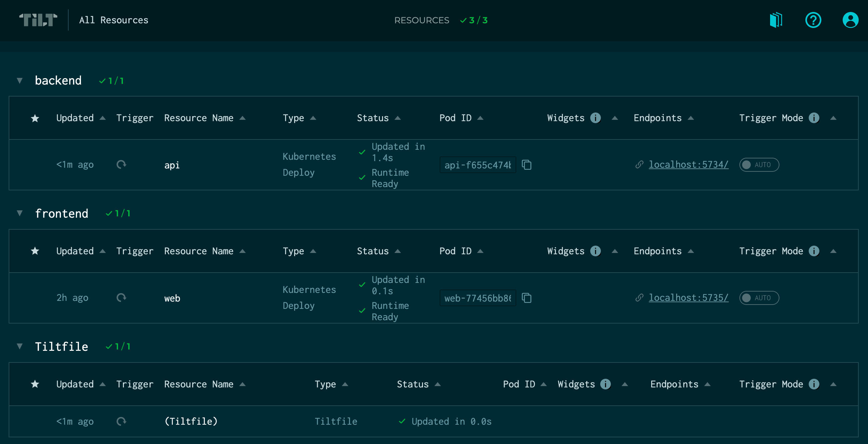Click 'Updated in 1.4s' status text
Screen dimensions: 868x444
pyautogui.click(x=398, y=152)
